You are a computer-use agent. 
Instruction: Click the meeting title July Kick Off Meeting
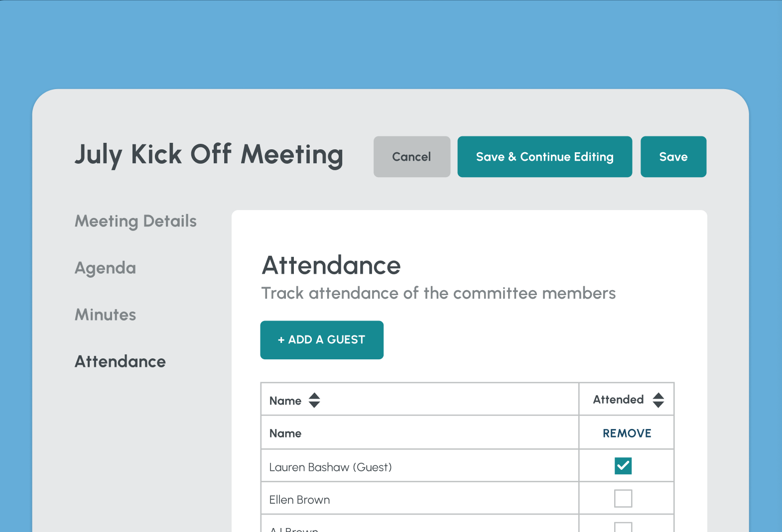click(209, 155)
